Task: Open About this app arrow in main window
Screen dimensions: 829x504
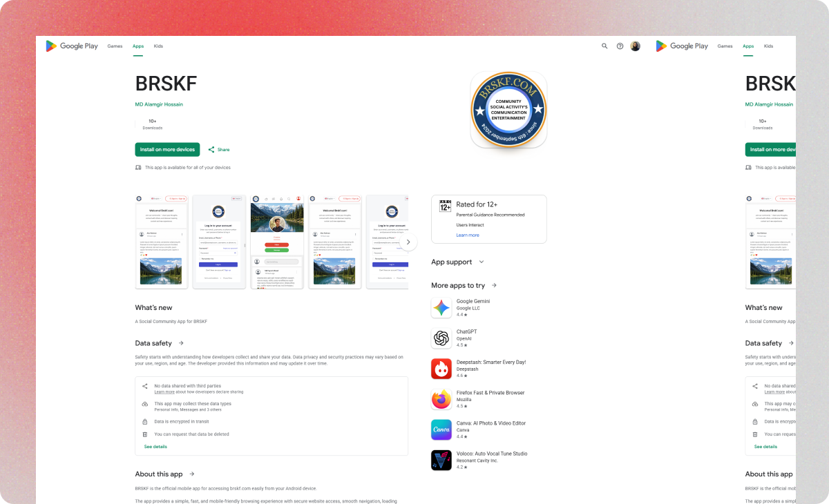Action: point(192,474)
